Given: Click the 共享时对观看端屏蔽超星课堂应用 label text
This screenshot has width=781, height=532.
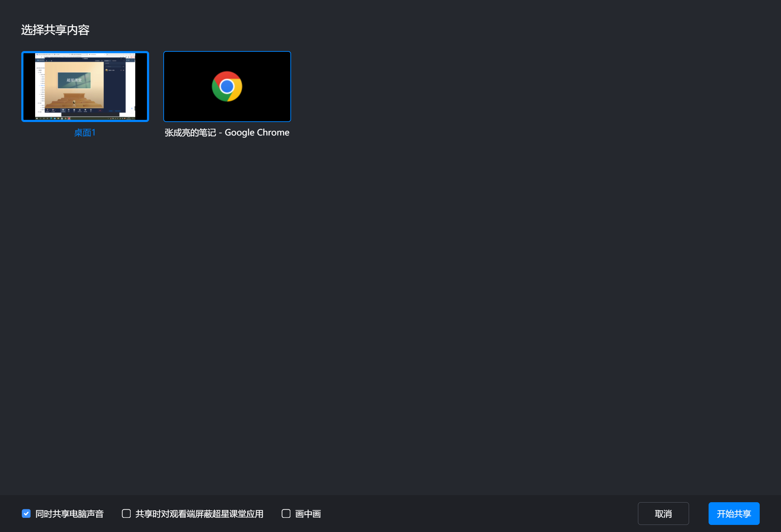Looking at the screenshot, I should point(199,514).
